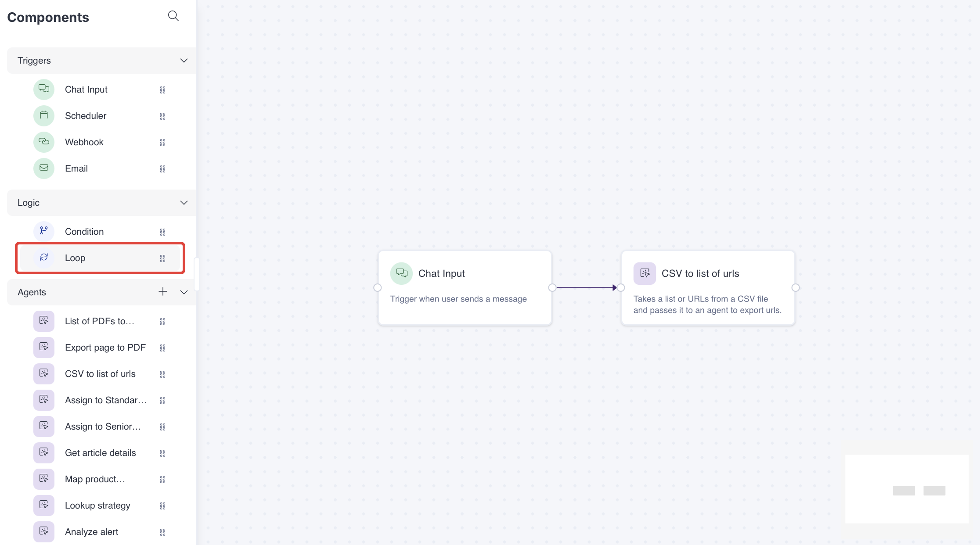Click the minimap in canvas corner
The image size is (980, 545).
(907, 489)
